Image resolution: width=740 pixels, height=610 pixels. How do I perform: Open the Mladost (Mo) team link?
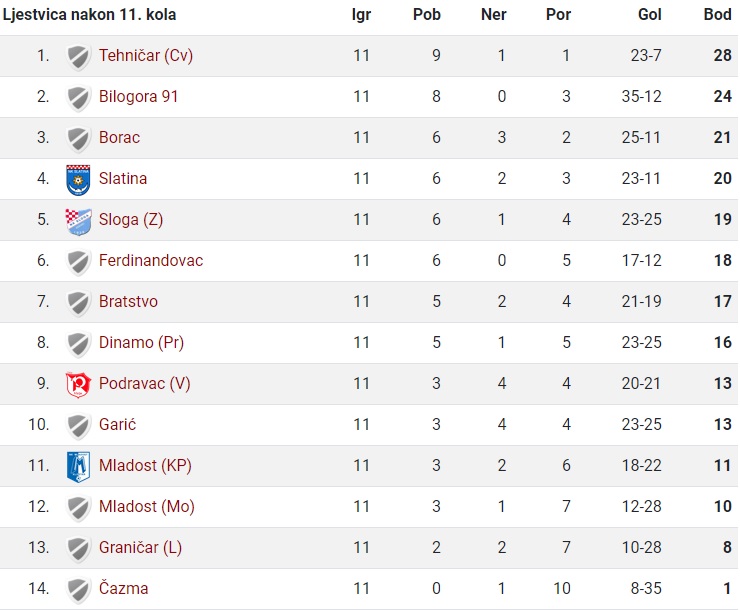tap(147, 507)
